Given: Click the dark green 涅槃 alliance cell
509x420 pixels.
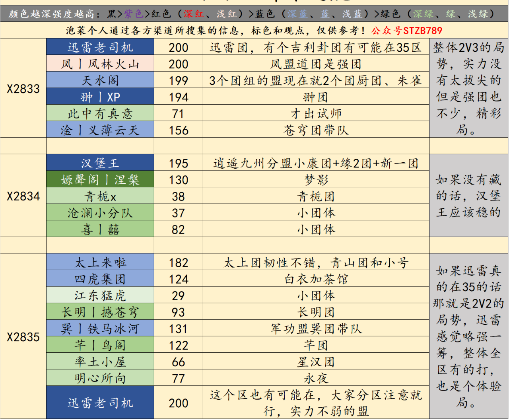Looking at the screenshot, I should [100, 179].
